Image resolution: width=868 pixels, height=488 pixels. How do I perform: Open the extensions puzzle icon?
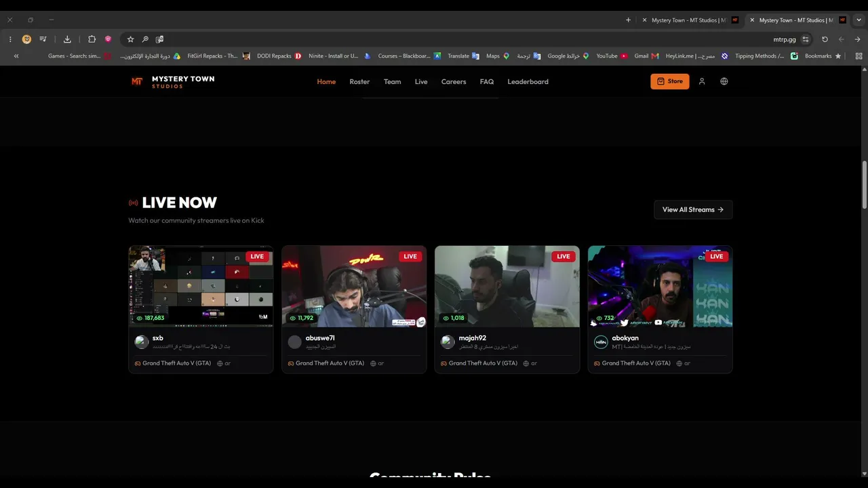point(92,39)
